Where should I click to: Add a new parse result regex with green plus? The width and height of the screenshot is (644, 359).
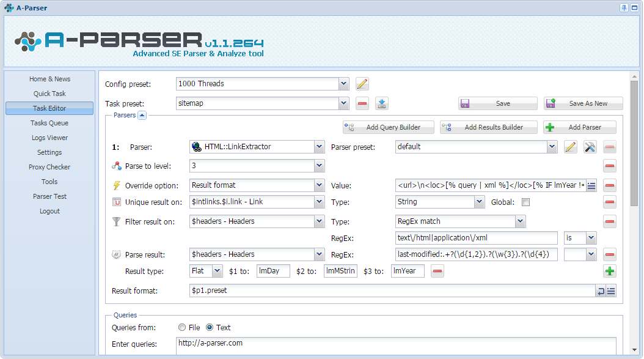610,271
